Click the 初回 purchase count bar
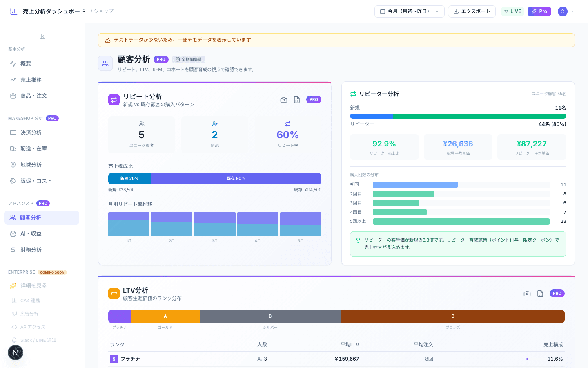The image size is (588, 368). [x=415, y=185]
